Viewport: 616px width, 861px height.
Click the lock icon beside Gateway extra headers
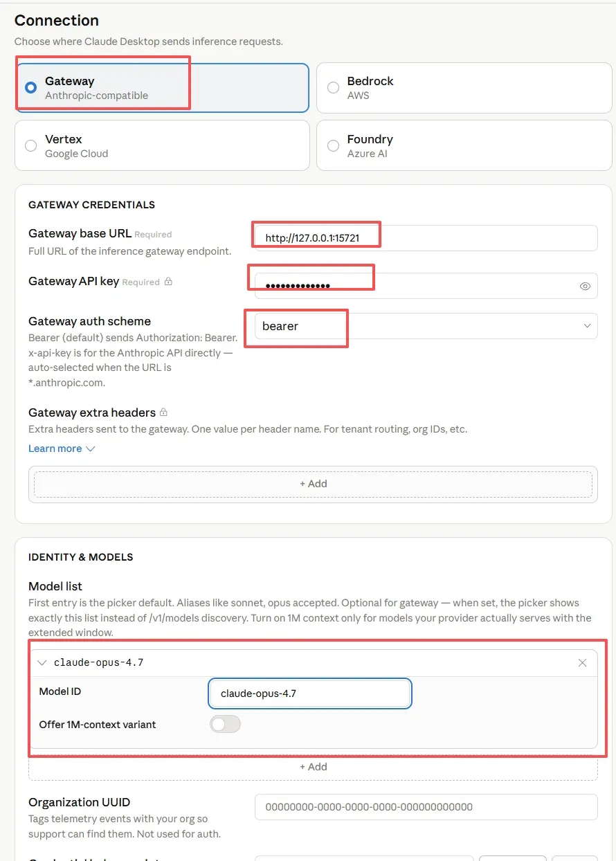163,413
